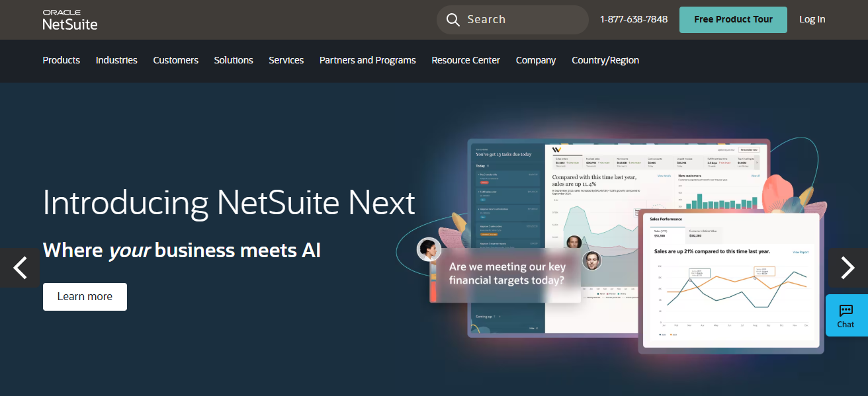868x396 pixels.
Task: Click the left carousel arrow
Action: pos(19,268)
